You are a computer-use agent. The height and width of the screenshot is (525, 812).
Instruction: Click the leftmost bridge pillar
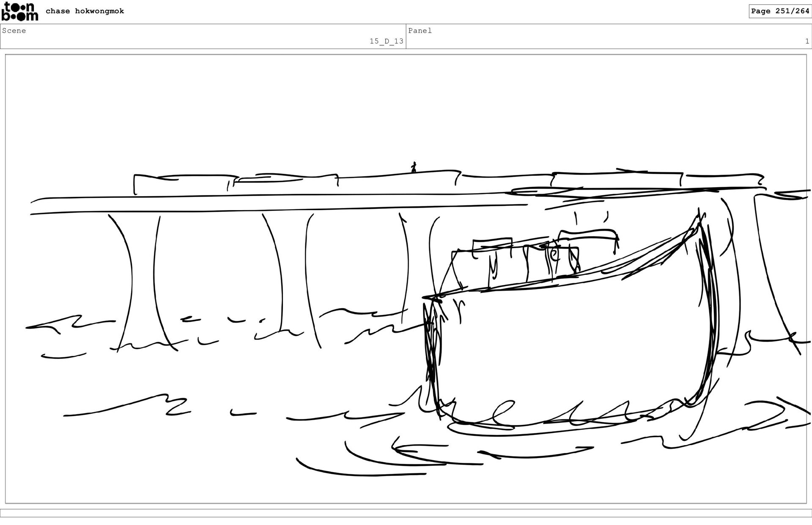[x=143, y=279]
